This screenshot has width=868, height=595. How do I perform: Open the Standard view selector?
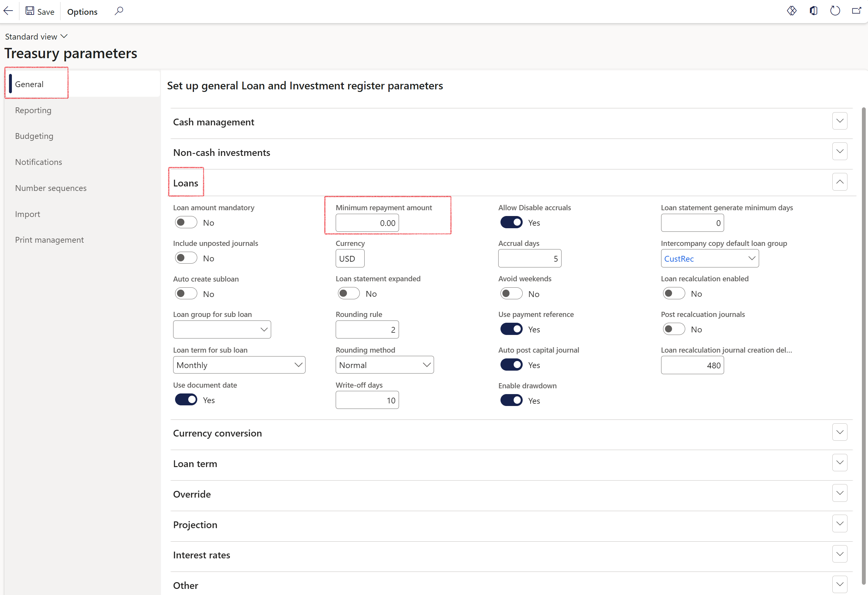(x=36, y=37)
